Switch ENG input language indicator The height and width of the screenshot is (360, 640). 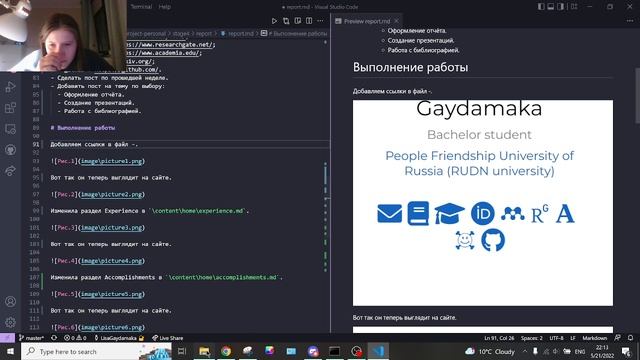point(580,351)
